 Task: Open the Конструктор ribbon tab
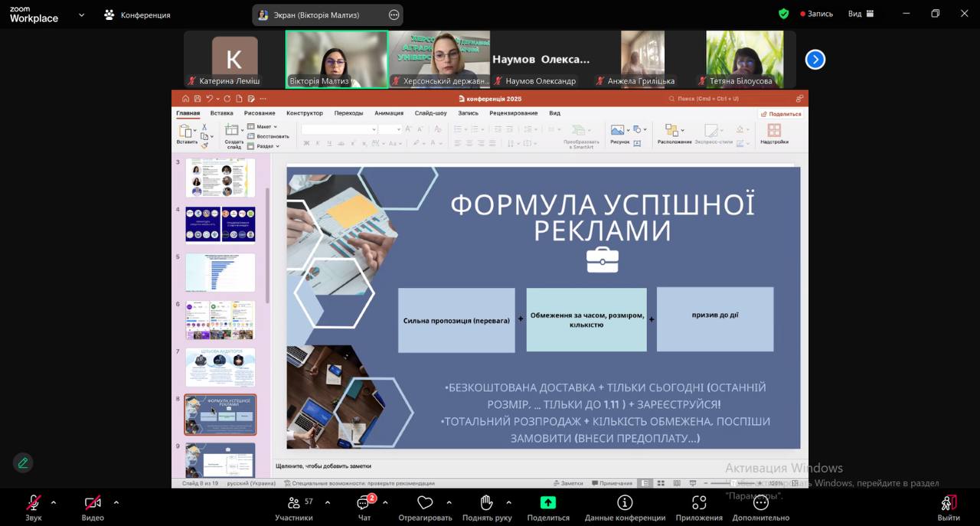click(305, 113)
